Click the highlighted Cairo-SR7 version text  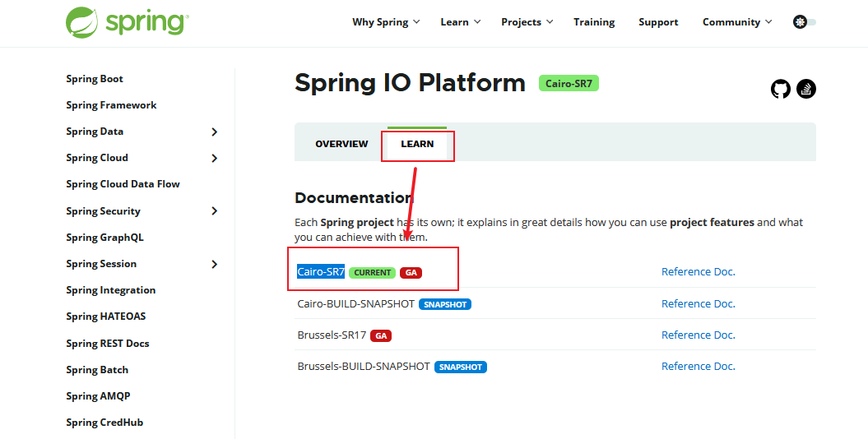pos(321,271)
